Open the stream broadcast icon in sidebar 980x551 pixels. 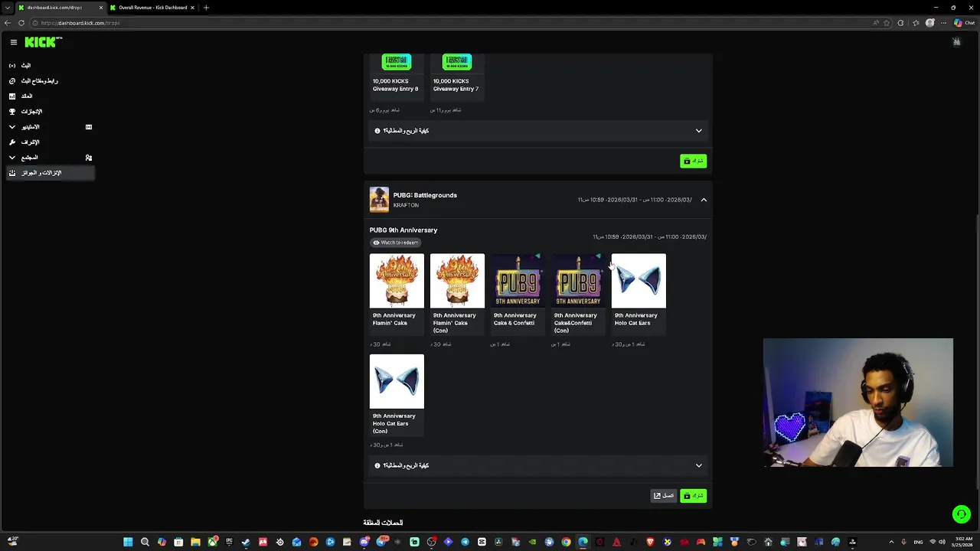pos(11,66)
